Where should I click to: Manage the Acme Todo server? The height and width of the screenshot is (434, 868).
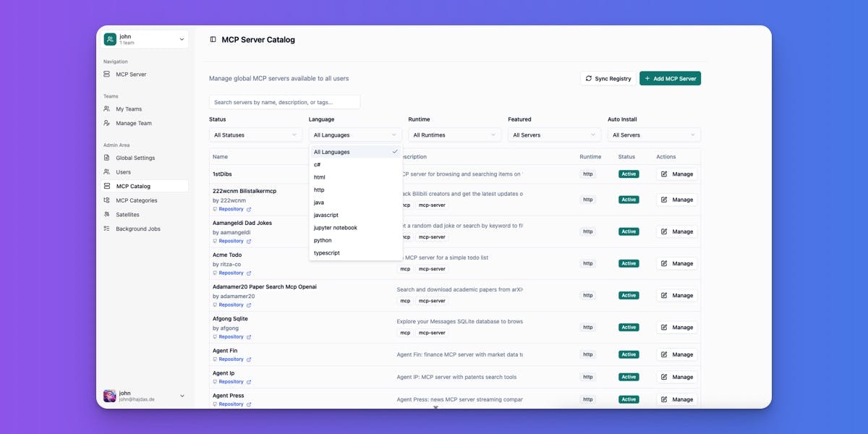click(676, 263)
